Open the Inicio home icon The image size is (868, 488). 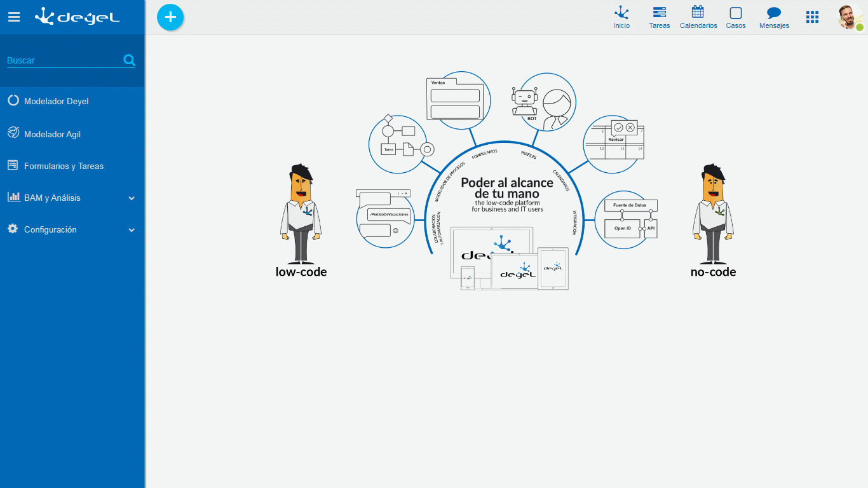tap(621, 17)
